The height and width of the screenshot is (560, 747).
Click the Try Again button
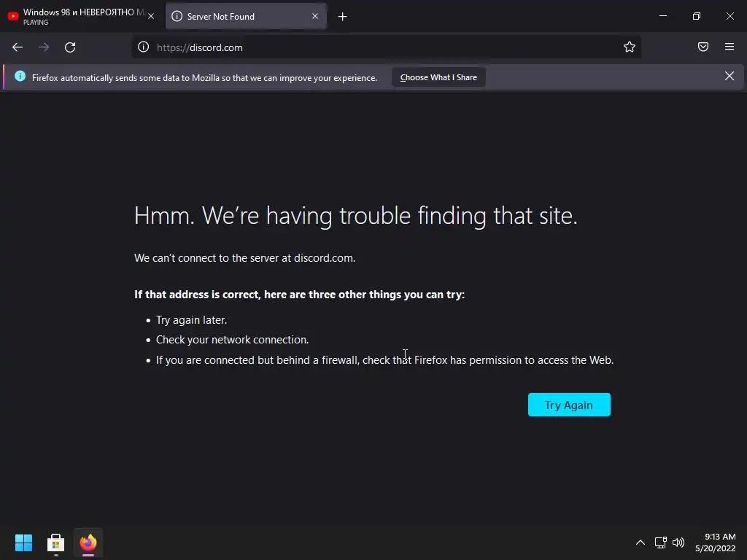(x=569, y=405)
